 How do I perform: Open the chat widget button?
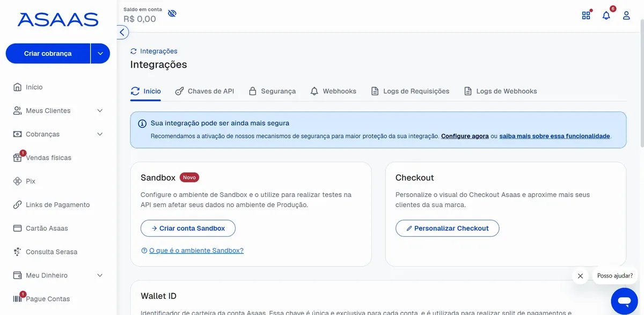click(624, 300)
